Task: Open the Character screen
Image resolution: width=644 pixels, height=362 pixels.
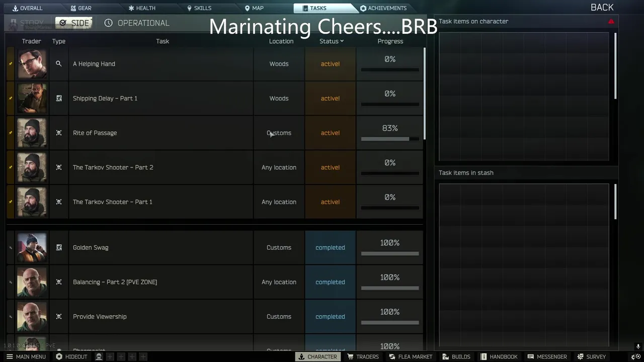Action: point(317,356)
